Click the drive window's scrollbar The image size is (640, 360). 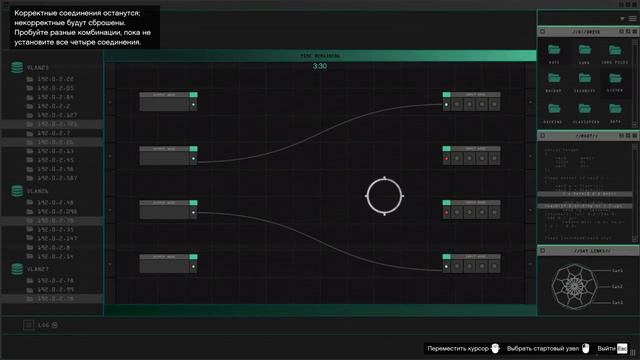(x=635, y=83)
